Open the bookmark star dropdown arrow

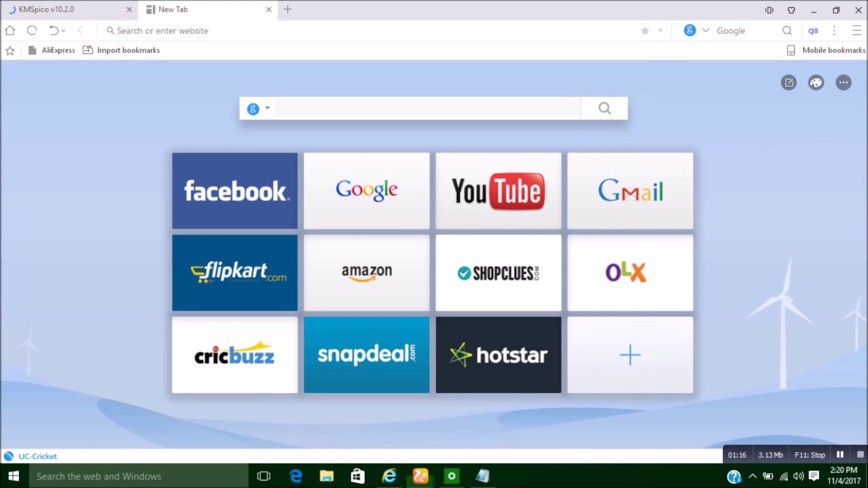660,31
